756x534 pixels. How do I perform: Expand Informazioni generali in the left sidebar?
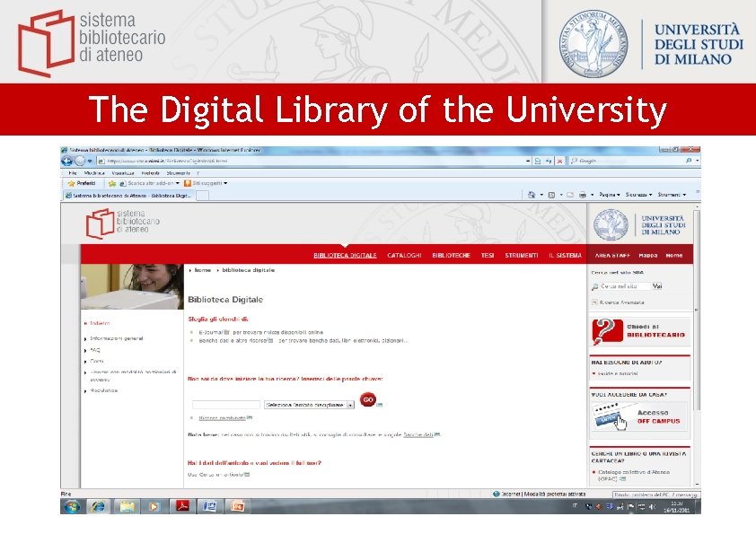click(x=117, y=339)
